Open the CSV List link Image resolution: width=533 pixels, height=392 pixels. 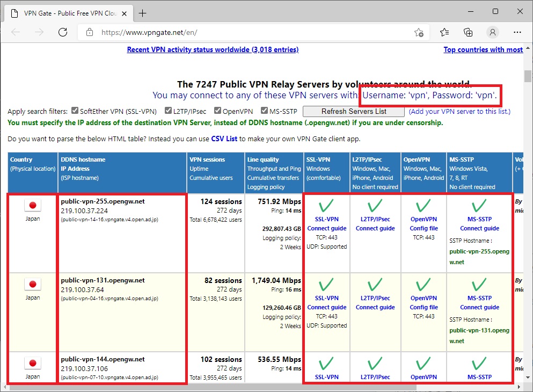click(x=224, y=139)
